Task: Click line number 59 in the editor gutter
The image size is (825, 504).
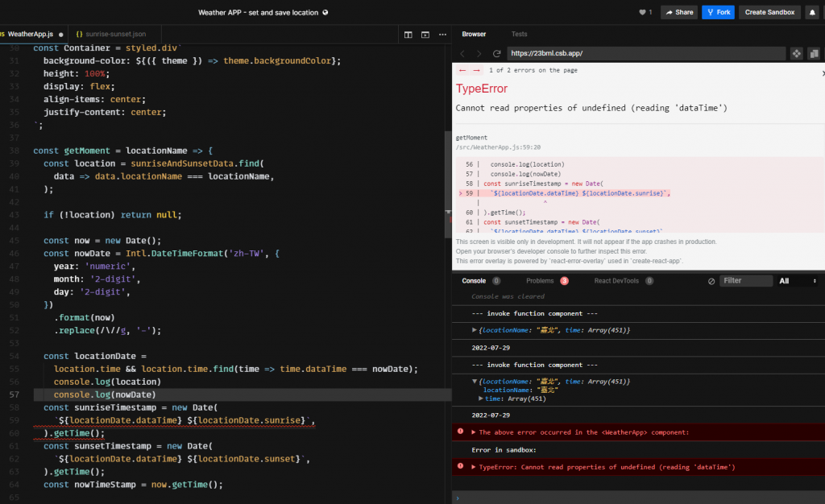Action: point(15,420)
